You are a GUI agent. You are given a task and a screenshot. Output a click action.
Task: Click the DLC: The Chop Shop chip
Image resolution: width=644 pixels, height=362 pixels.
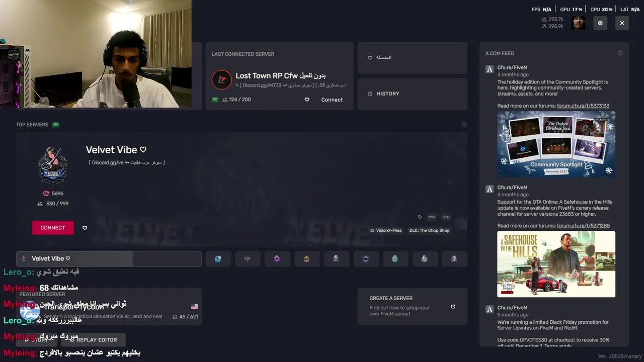[x=429, y=230]
